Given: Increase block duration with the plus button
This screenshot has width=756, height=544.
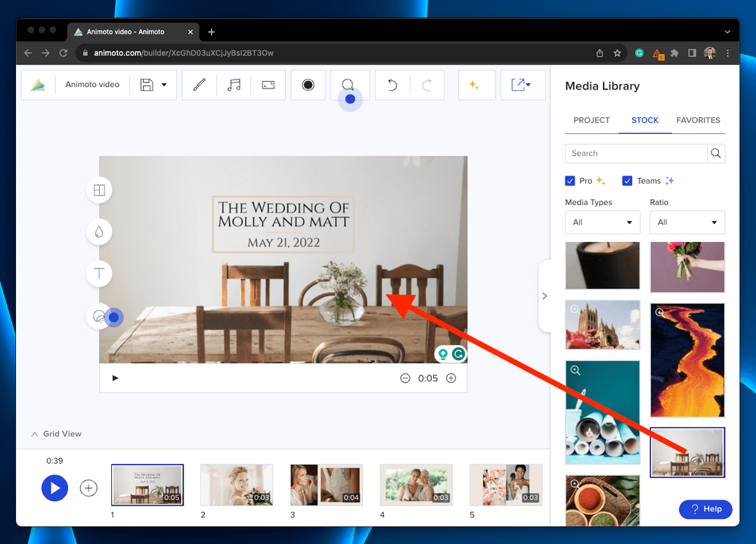Looking at the screenshot, I should coord(451,378).
